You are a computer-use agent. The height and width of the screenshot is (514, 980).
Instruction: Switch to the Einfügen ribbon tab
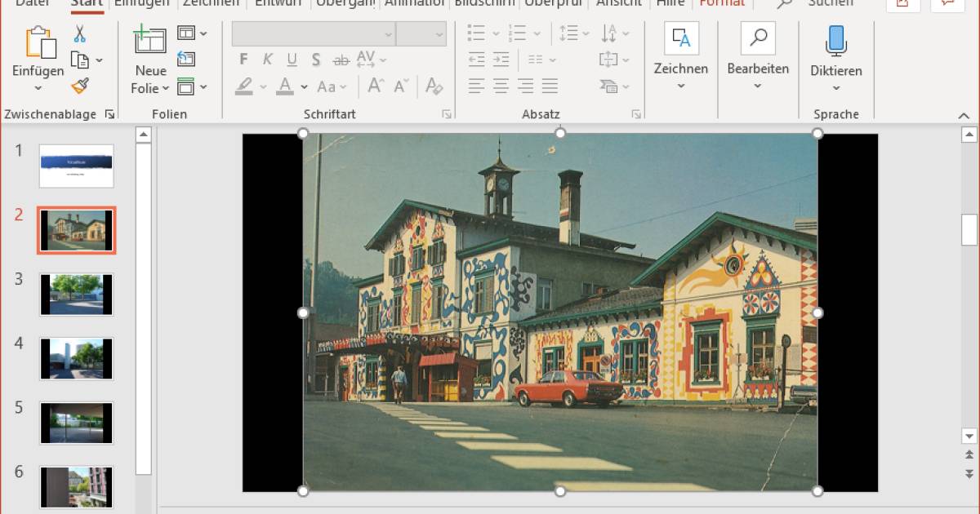(141, 3)
